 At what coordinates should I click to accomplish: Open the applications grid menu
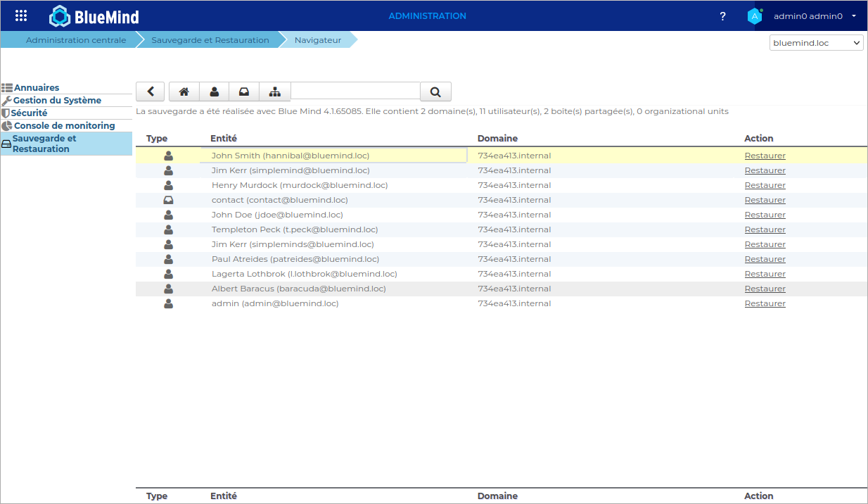(x=21, y=15)
